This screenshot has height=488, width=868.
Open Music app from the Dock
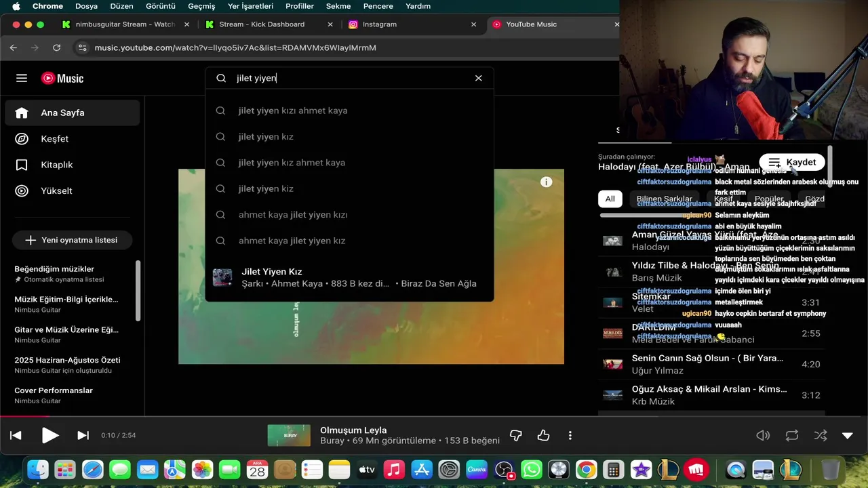(x=394, y=469)
